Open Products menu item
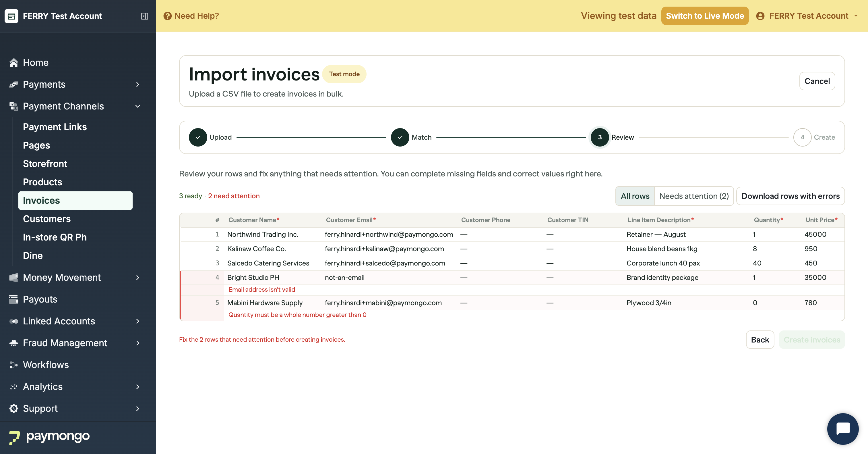The image size is (868, 454). click(42, 182)
